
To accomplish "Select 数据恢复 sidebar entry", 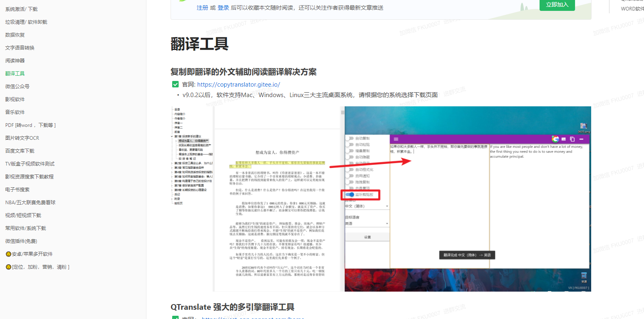I will [15, 35].
